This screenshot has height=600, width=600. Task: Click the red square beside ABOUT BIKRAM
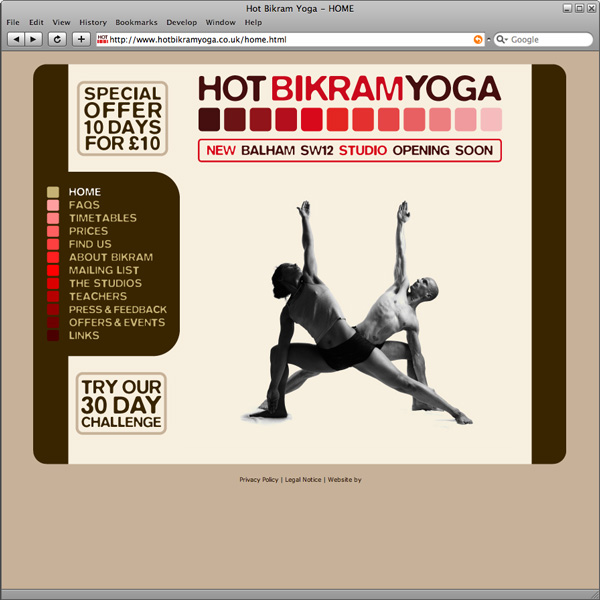click(x=53, y=257)
